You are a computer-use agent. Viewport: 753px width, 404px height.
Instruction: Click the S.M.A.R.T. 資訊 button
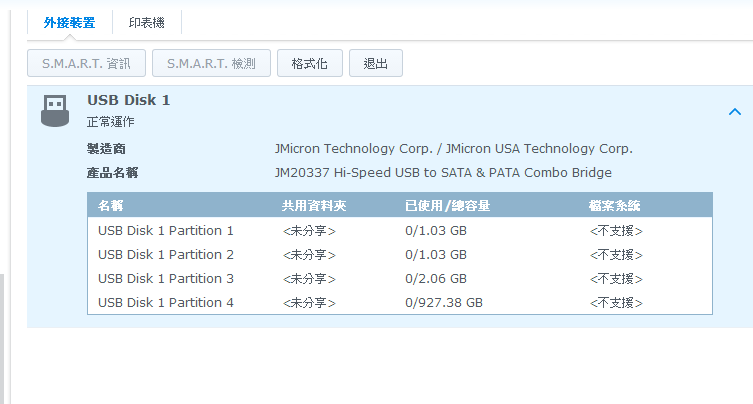86,63
